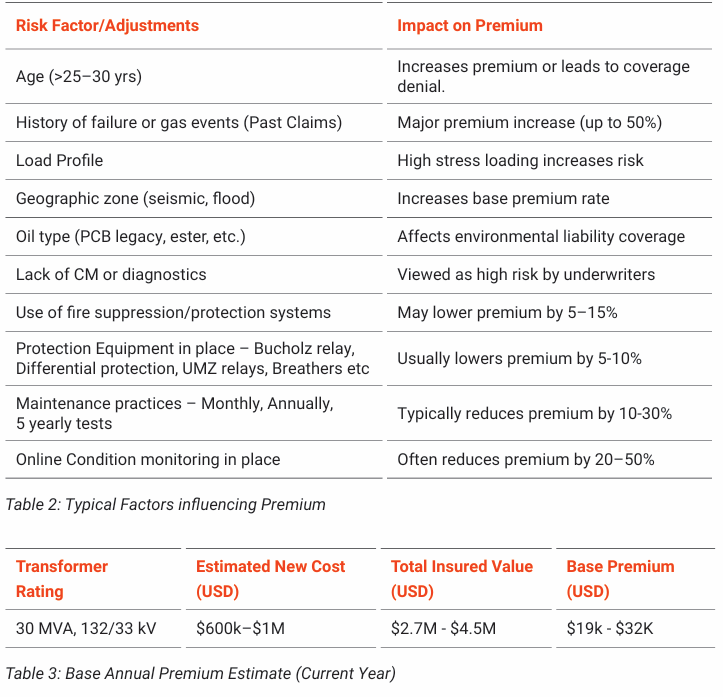The image size is (723, 697).
Task: Select the 'Base Premium (USD)' header
Action: 620,578
